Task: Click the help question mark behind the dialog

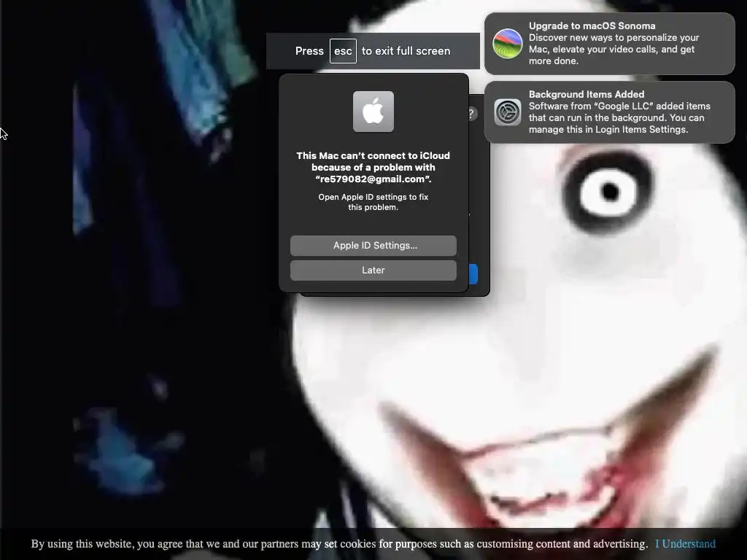Action: point(472,114)
